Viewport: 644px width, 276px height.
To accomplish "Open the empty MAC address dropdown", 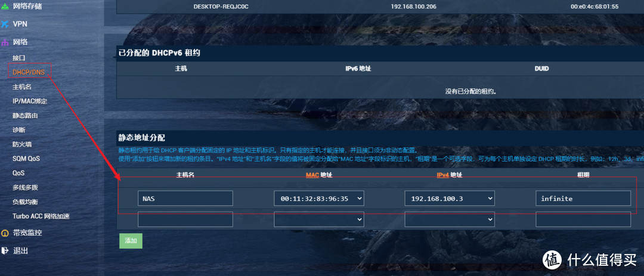I will (319, 219).
